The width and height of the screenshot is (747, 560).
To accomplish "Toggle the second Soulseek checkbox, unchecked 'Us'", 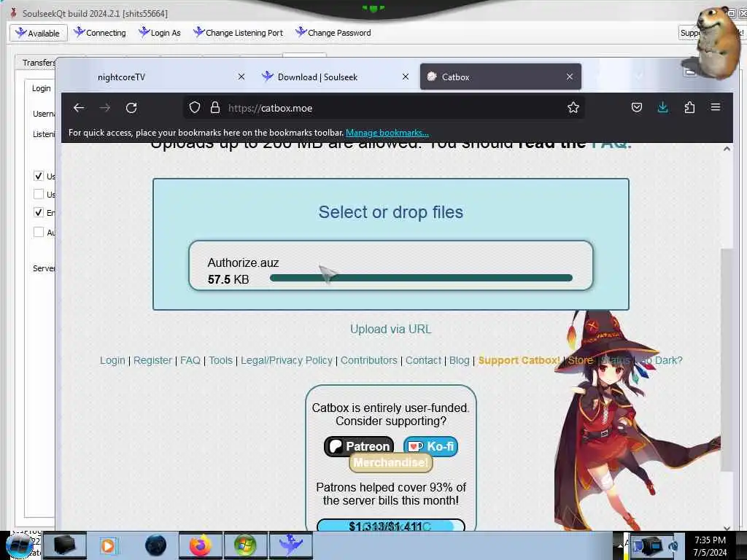I will point(39,194).
